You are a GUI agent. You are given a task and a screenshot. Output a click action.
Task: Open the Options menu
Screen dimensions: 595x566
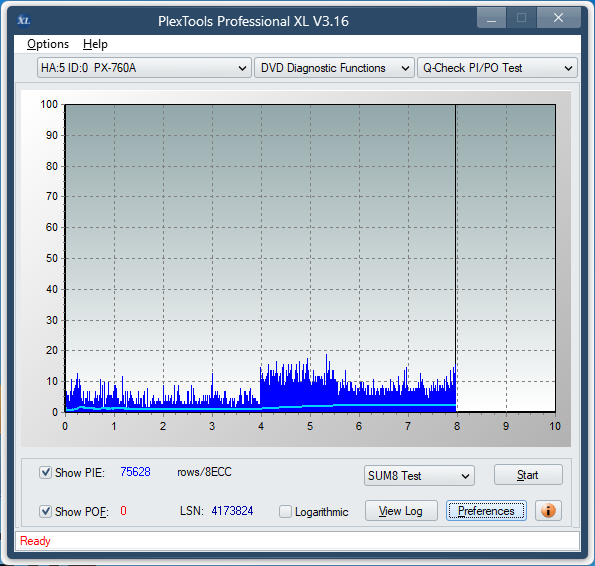click(x=48, y=44)
